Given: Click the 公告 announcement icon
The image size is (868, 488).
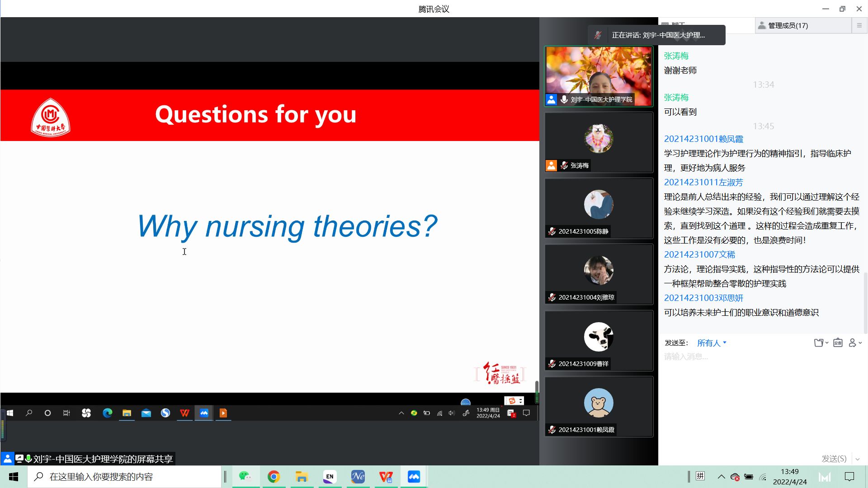Looking at the screenshot, I should pyautogui.click(x=838, y=343).
